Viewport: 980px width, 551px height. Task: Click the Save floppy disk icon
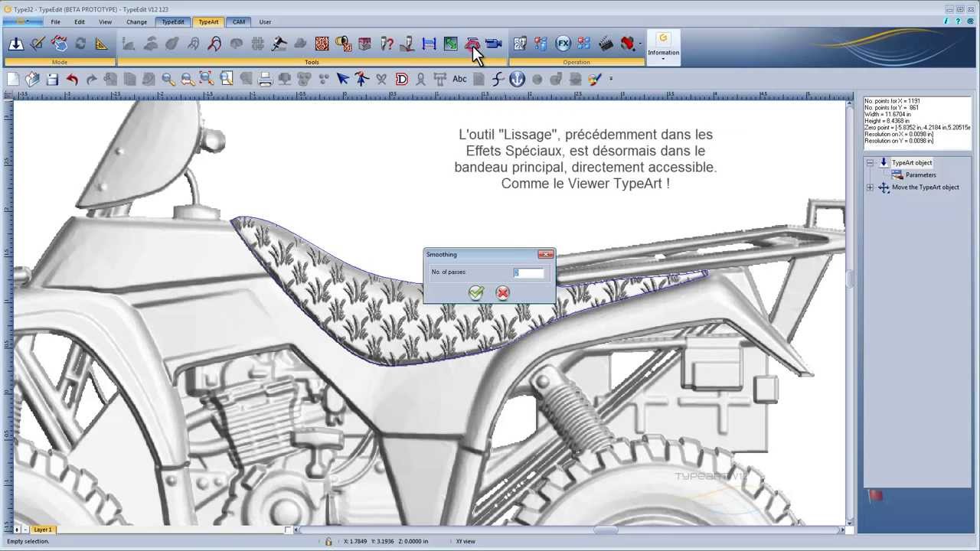[x=52, y=79]
